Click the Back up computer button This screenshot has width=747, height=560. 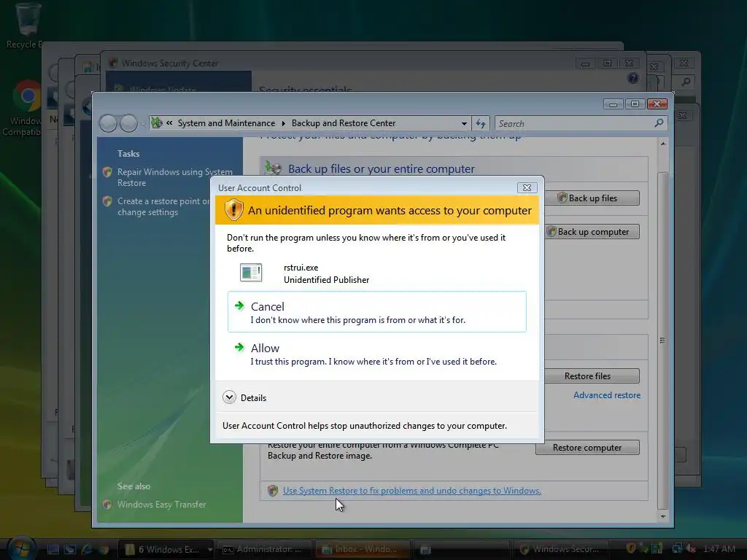(x=592, y=232)
